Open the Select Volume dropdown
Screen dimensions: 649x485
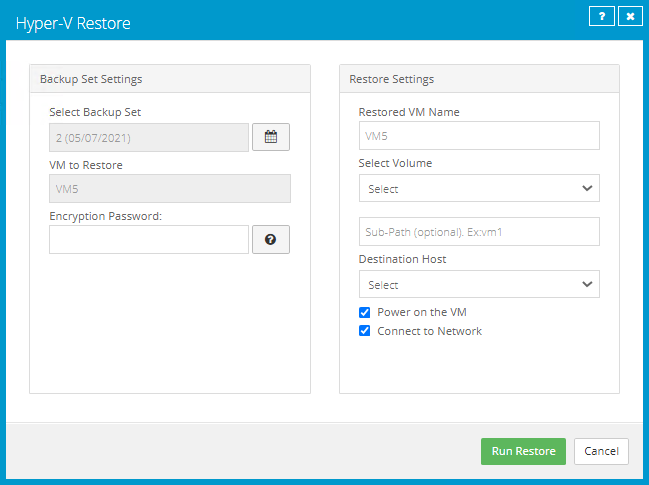[x=478, y=188]
